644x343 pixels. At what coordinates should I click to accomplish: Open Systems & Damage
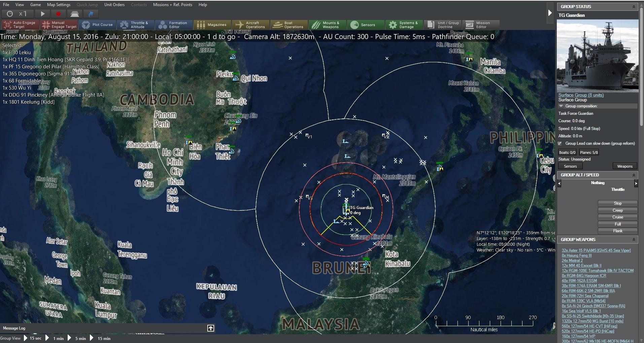pos(404,25)
